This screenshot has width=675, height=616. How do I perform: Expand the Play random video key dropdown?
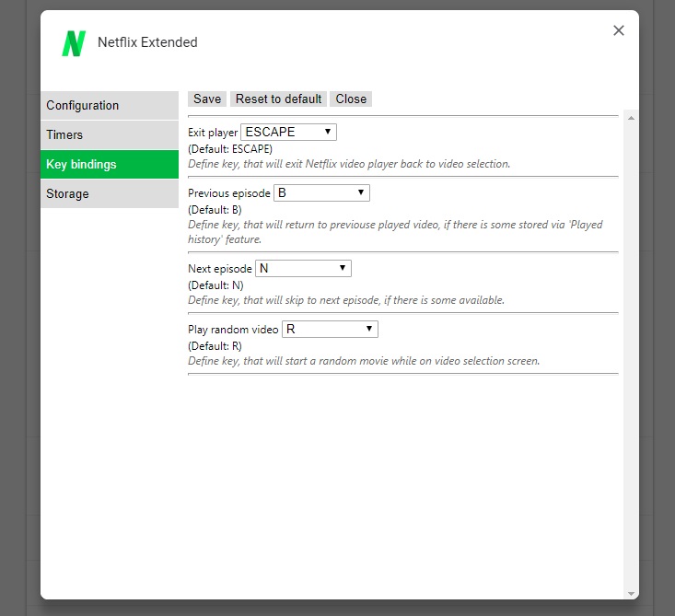[330, 330]
